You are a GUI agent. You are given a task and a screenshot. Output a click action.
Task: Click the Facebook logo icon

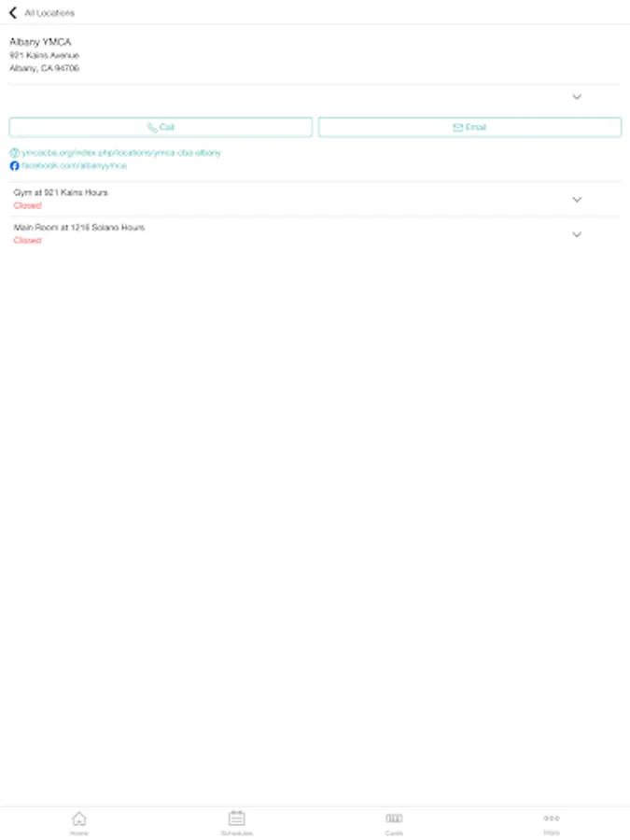click(14, 166)
